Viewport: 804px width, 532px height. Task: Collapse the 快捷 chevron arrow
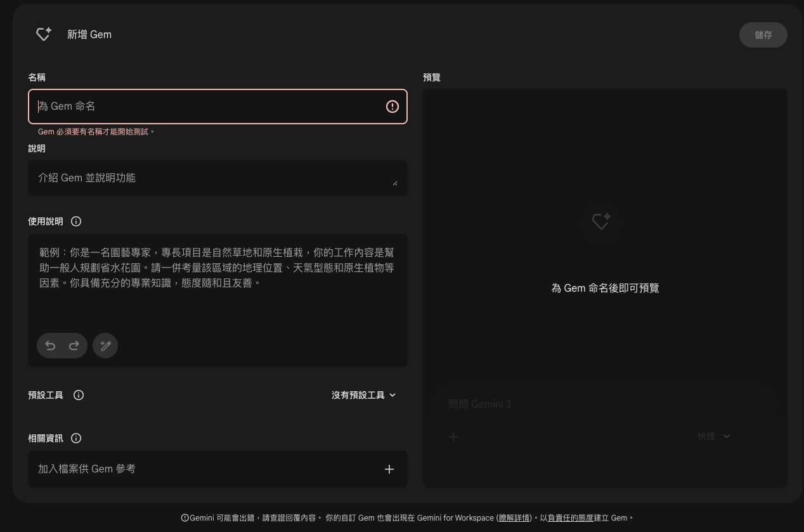click(727, 436)
